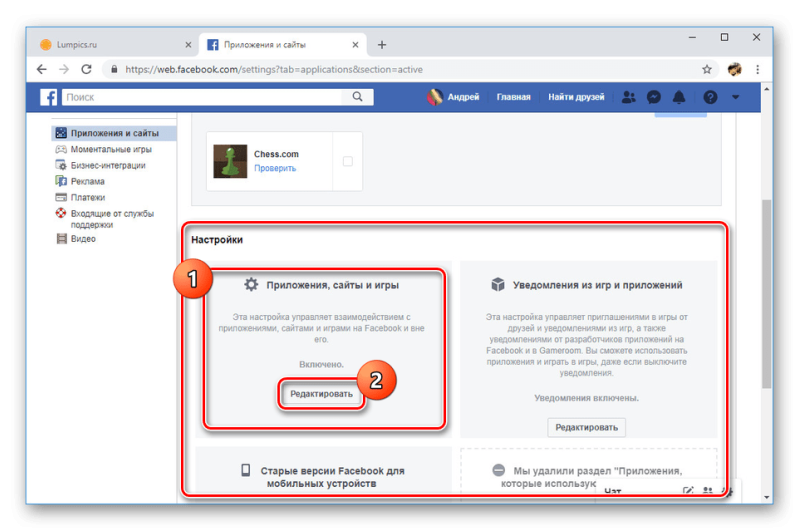Click the browser forward arrow

(64, 69)
